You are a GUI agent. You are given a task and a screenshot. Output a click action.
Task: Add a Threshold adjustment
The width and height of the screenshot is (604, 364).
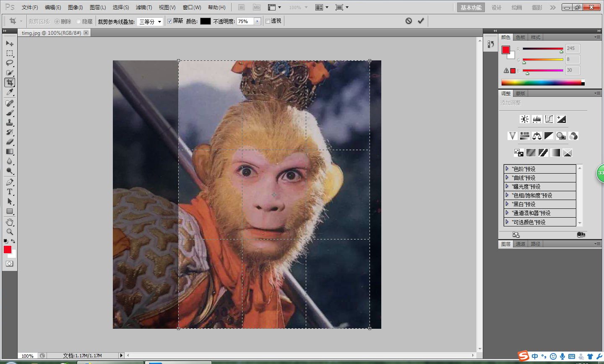543,153
